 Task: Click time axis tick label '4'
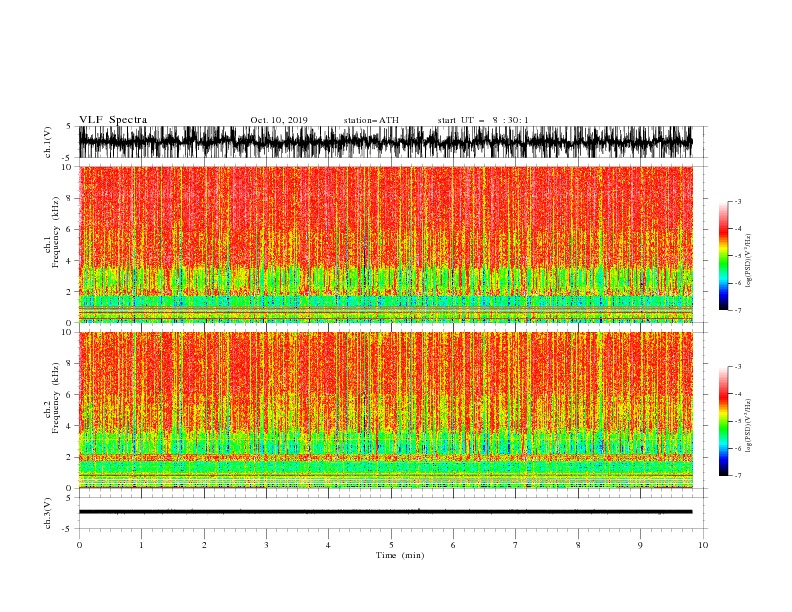[x=328, y=545]
